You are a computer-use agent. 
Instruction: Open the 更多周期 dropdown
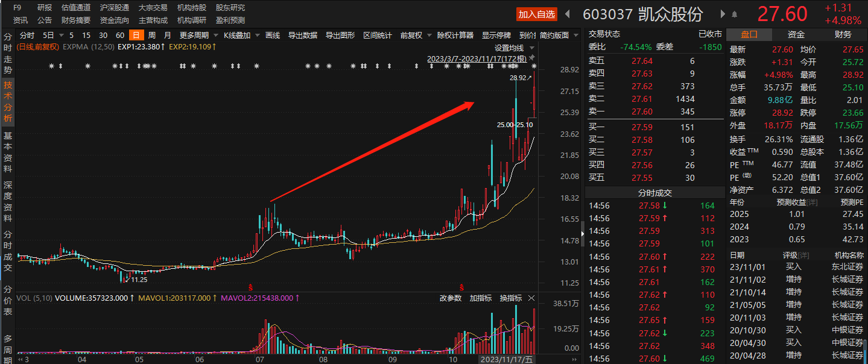coord(197,36)
